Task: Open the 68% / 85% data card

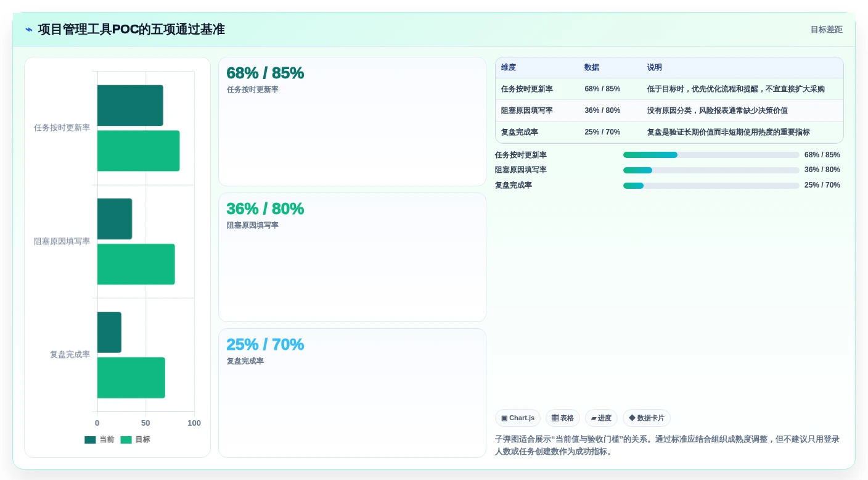Action: pyautogui.click(x=352, y=122)
